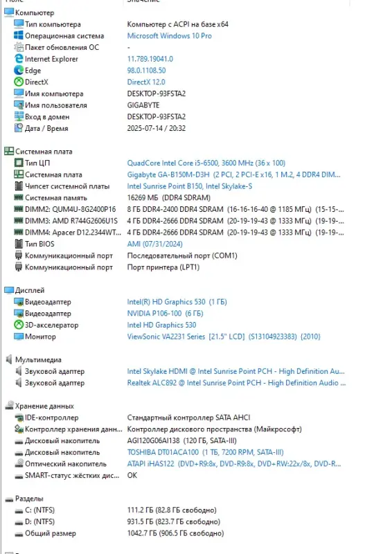
Task: Click the icon next to Имя пользователя
Action: 19,105
